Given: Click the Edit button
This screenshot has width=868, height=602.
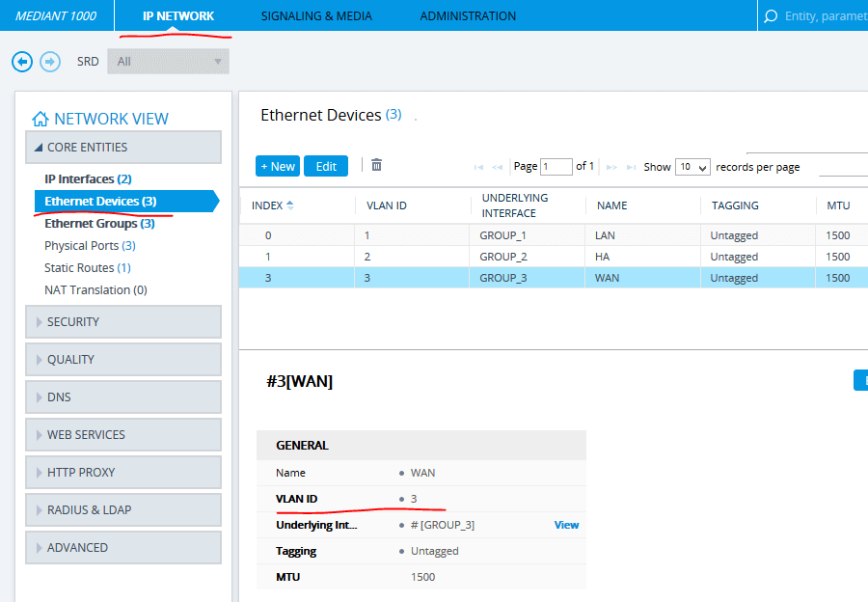Looking at the screenshot, I should tap(326, 166).
